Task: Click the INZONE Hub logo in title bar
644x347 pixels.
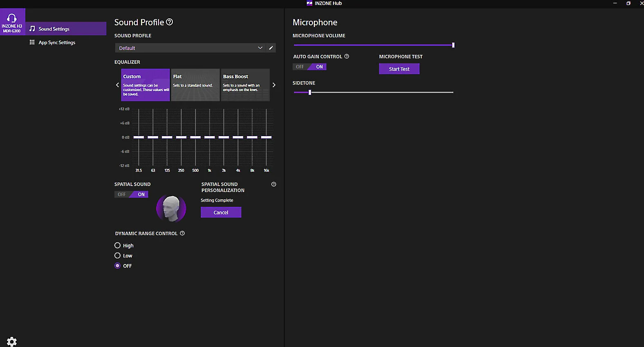Action: (x=309, y=3)
